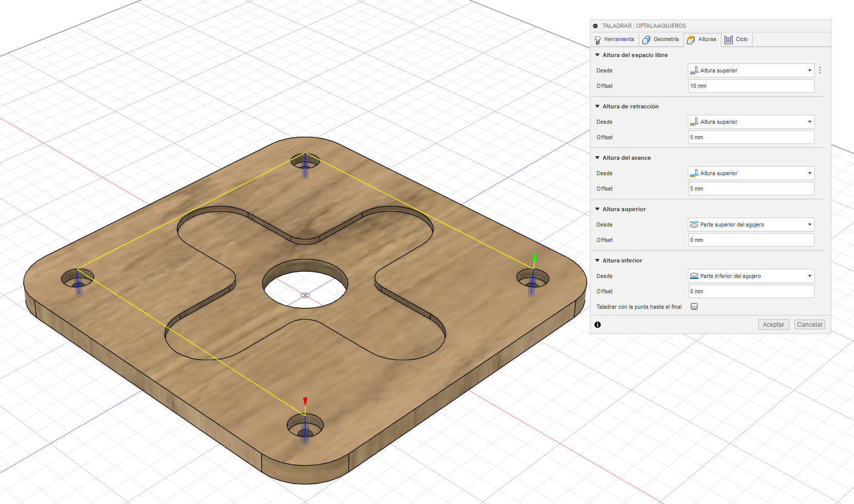Select the top corner drill hole
Screen dimensions: 854x504
(x=305, y=161)
